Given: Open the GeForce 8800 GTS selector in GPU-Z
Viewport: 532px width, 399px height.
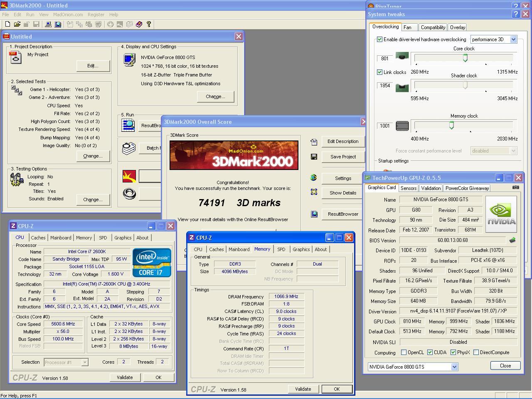Looking at the screenshot, I should (413, 367).
